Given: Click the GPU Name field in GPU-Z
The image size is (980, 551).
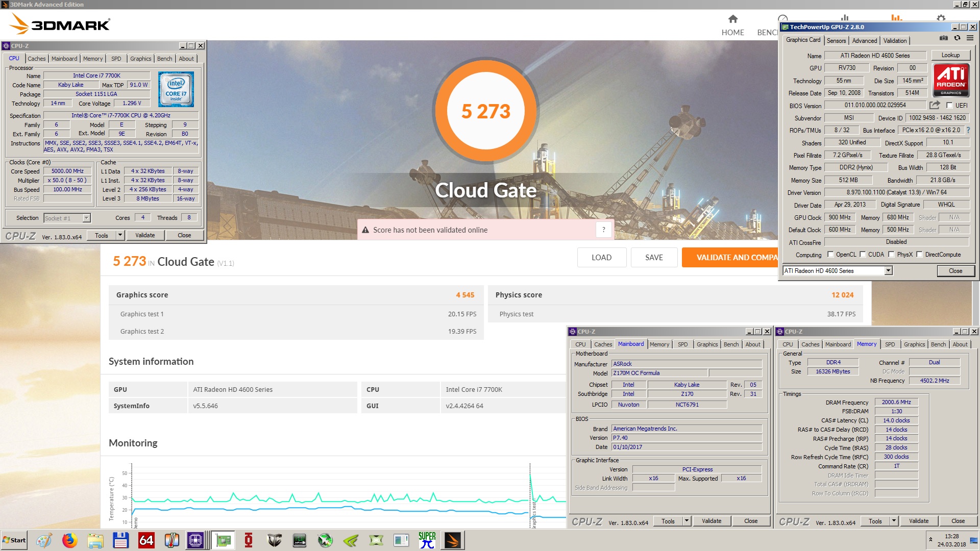Looking at the screenshot, I should click(875, 56).
